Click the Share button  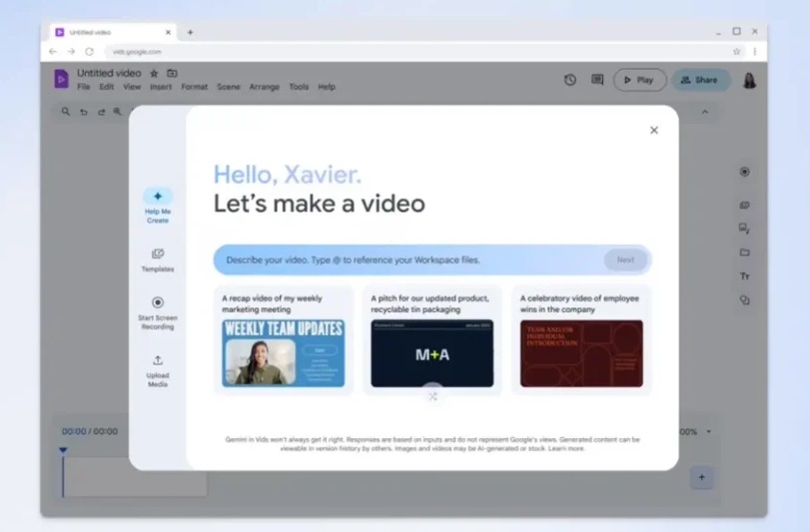(x=700, y=80)
